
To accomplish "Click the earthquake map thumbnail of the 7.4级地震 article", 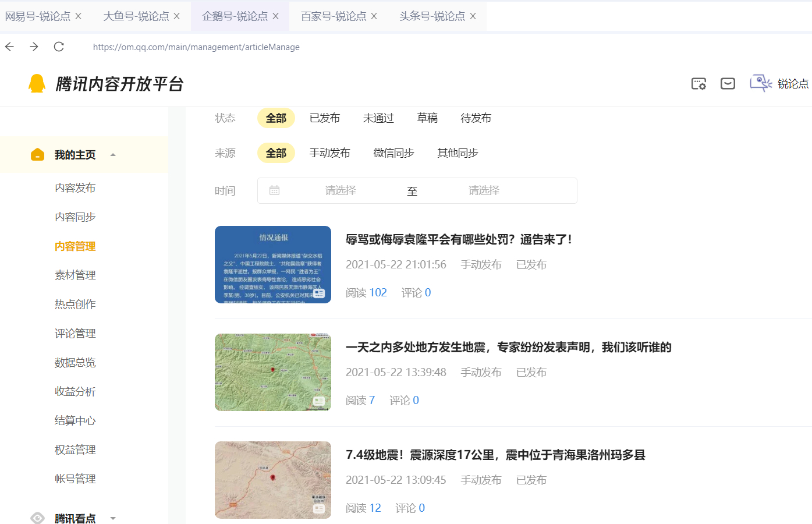I will [x=272, y=480].
